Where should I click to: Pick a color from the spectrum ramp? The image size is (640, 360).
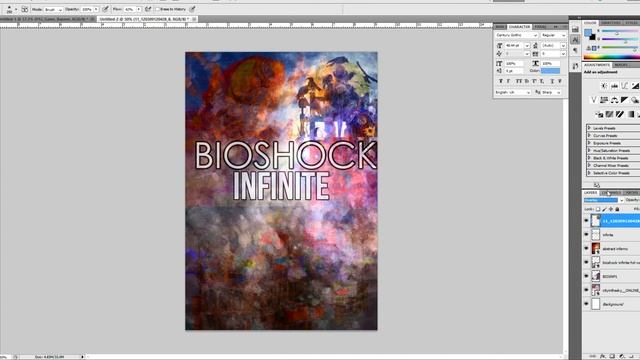(611, 57)
